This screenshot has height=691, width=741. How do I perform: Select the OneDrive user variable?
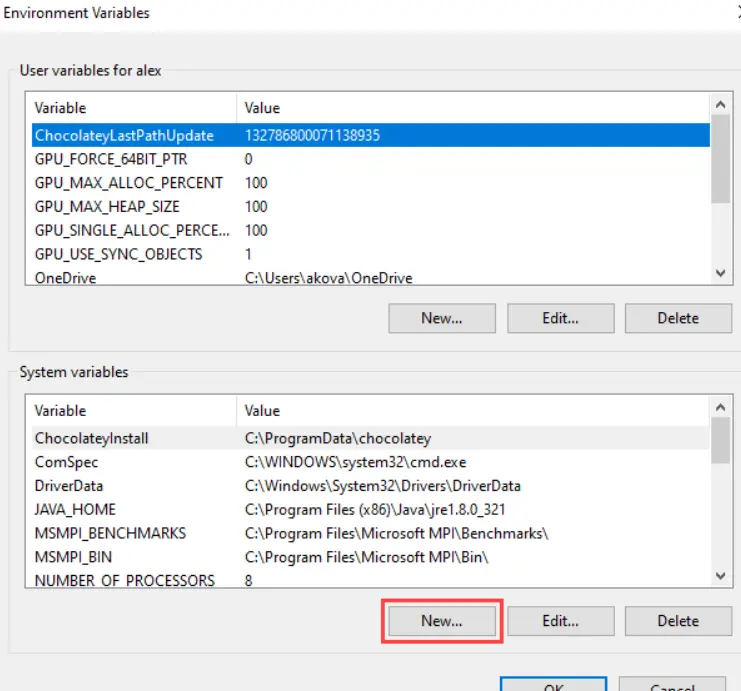66,277
